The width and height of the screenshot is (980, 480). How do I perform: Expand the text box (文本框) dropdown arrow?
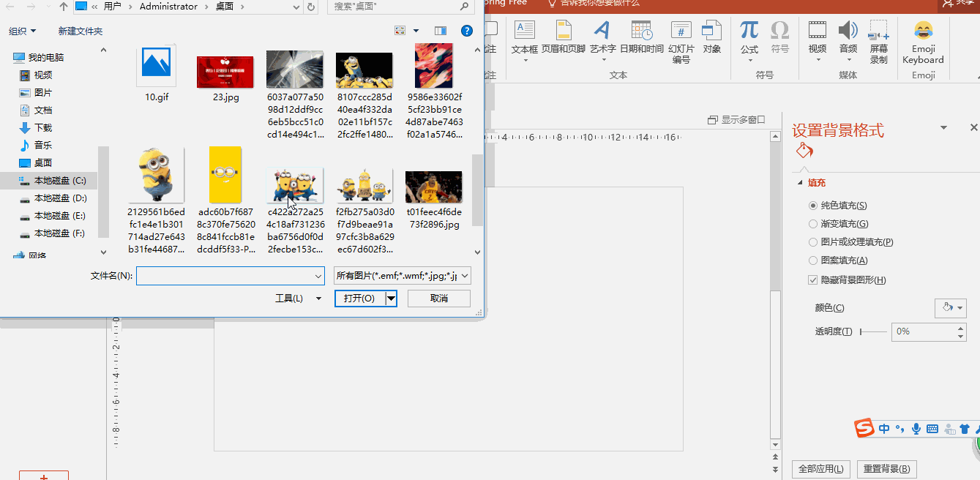tap(525, 61)
